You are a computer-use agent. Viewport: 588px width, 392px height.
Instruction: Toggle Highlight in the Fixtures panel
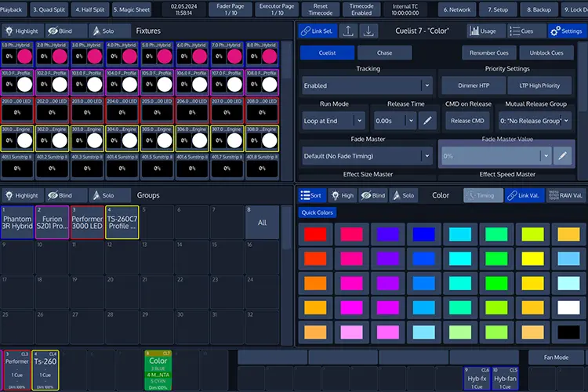[x=23, y=31]
